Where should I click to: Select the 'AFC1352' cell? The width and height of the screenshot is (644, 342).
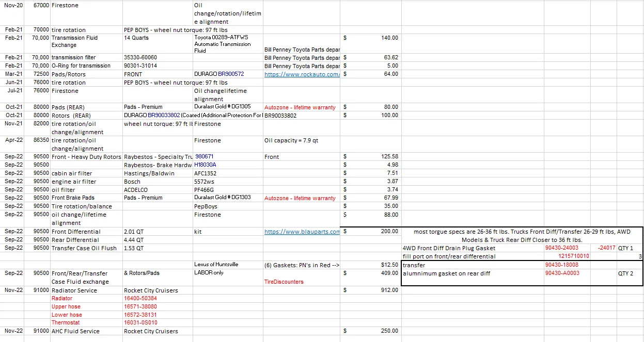coord(228,173)
